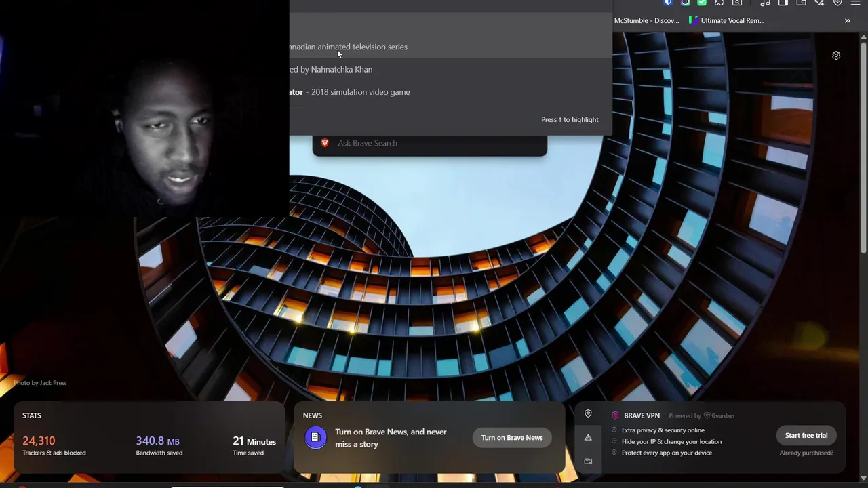This screenshot has height=488, width=868.
Task: Click the Brave News document icon
Action: (x=315, y=438)
